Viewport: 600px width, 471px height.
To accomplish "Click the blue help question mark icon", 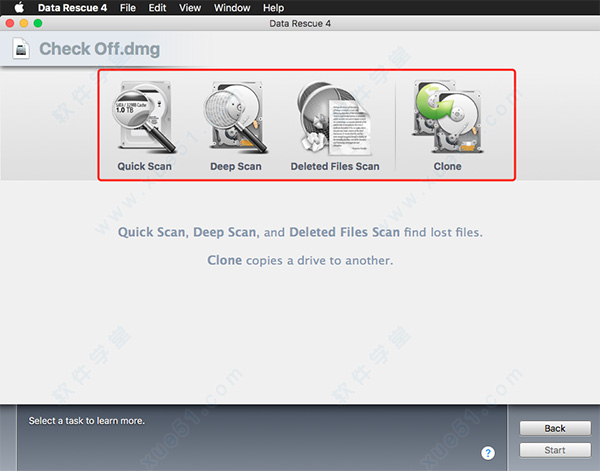I will (x=488, y=453).
